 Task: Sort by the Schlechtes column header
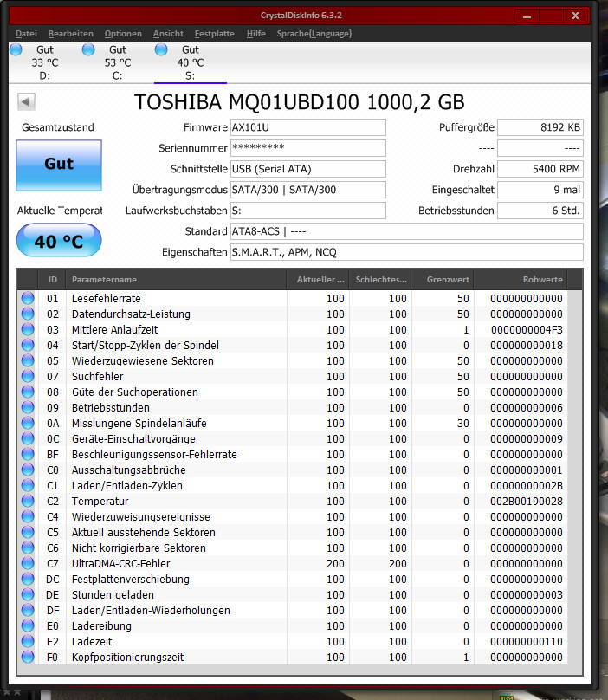[380, 280]
